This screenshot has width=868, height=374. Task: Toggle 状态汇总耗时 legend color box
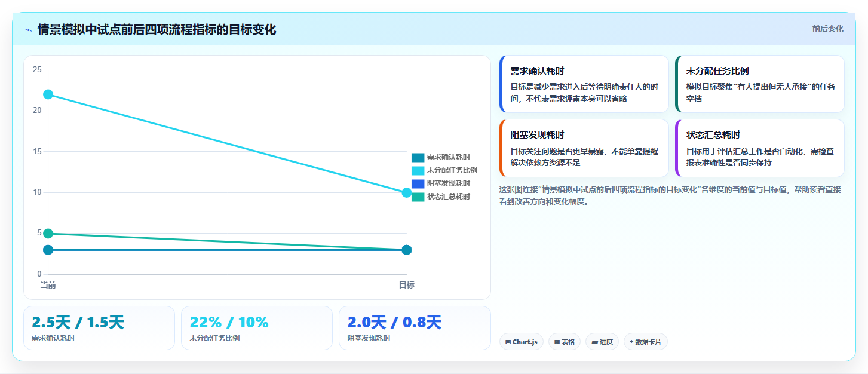click(418, 197)
